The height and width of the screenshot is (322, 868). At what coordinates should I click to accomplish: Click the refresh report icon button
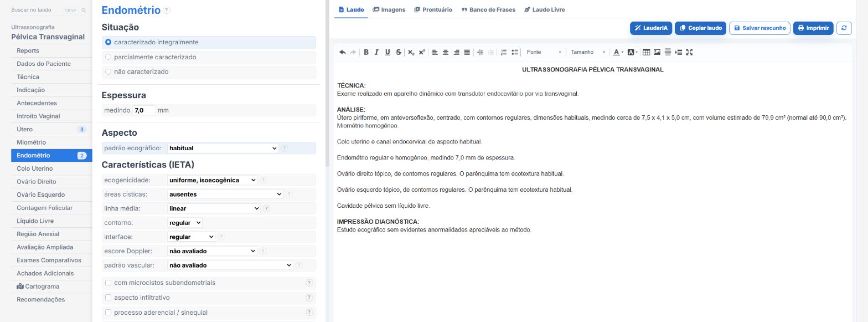pos(844,28)
